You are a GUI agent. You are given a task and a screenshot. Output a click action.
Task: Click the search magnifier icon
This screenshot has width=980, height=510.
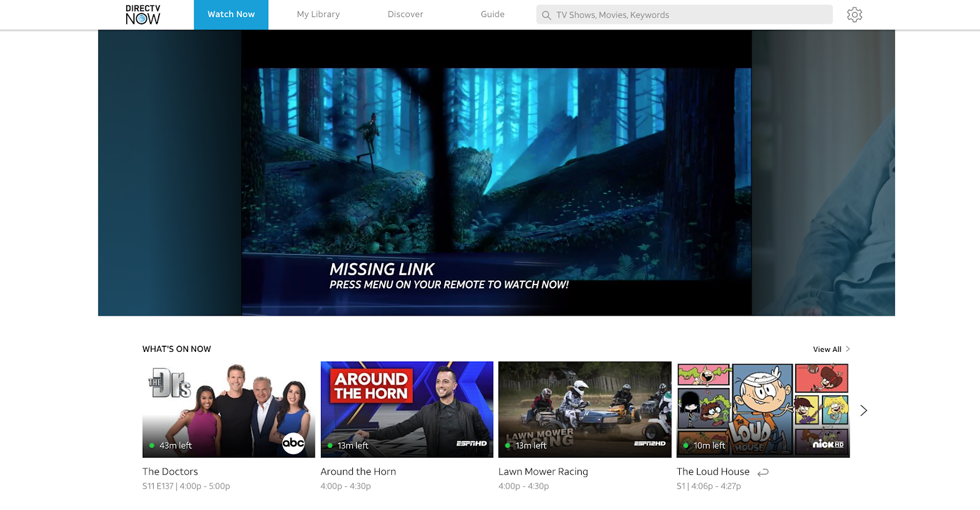click(x=546, y=15)
